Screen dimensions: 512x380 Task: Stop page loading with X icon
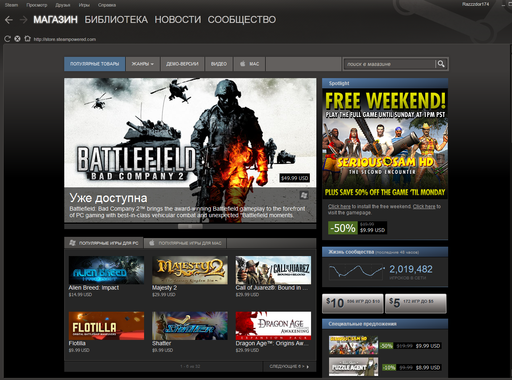[x=17, y=39]
